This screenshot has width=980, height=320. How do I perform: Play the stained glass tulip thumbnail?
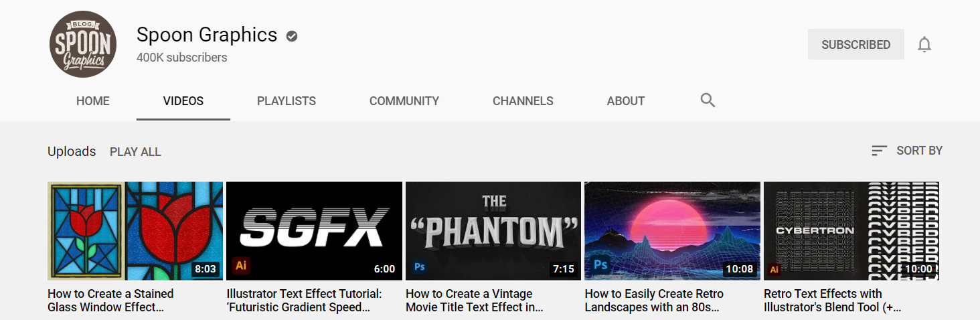[x=135, y=231]
